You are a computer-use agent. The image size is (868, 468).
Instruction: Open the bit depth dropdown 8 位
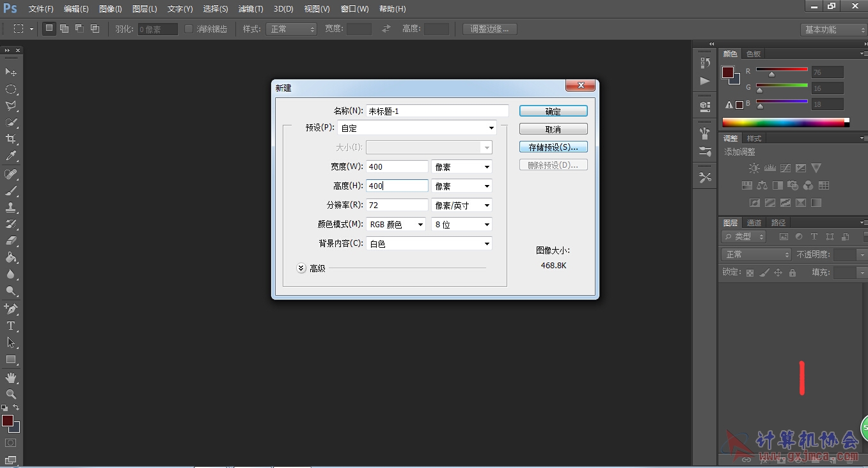point(462,224)
